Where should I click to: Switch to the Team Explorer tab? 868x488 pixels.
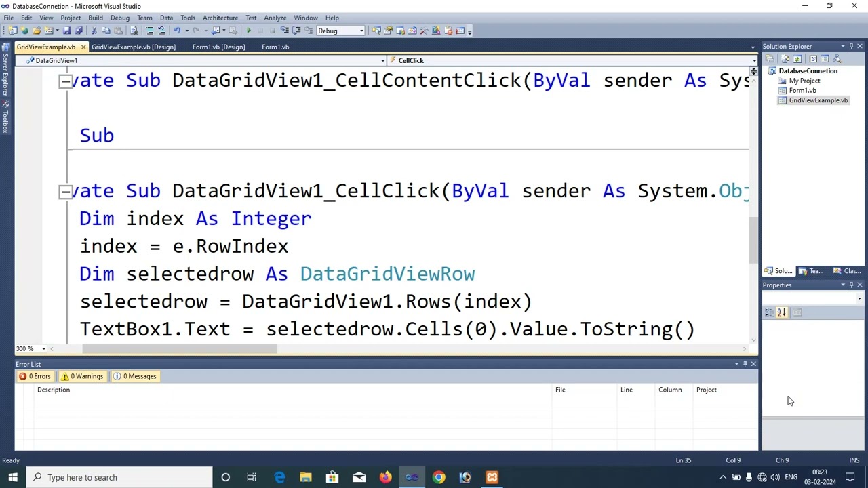click(x=810, y=271)
